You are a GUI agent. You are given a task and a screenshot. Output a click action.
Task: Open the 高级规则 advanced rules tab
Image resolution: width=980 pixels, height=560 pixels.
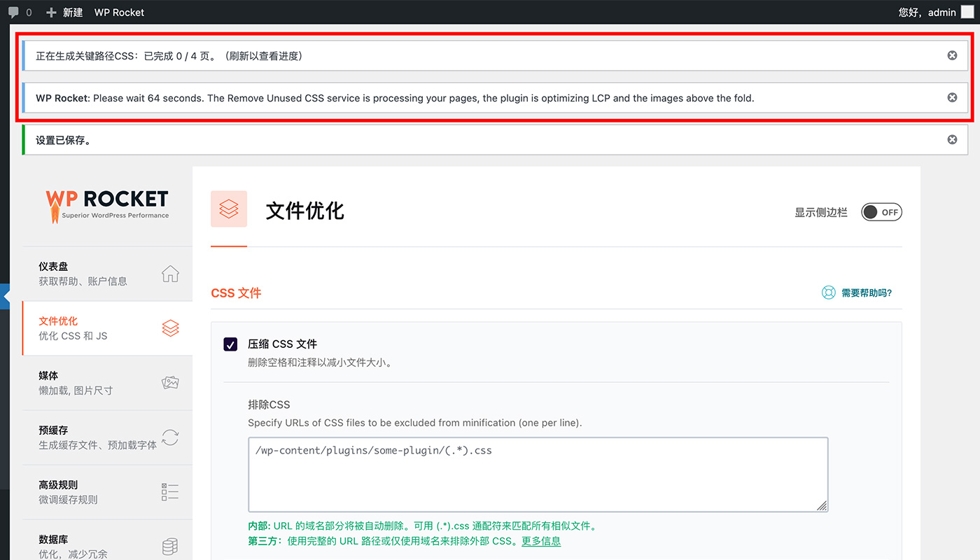[107, 492]
